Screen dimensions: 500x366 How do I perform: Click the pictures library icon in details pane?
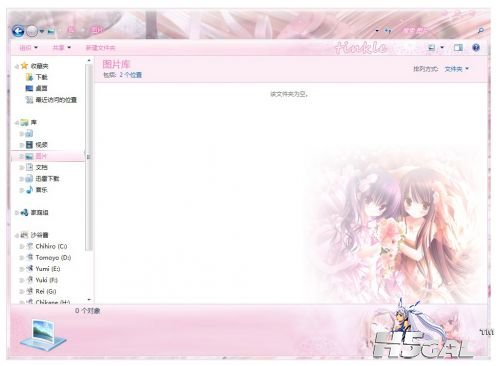[43, 335]
